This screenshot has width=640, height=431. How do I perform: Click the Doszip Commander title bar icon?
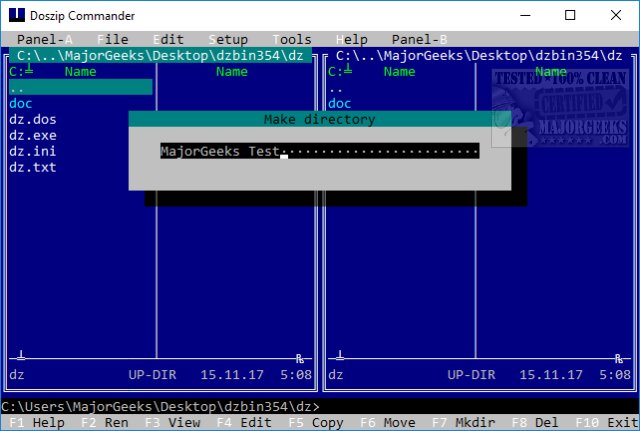tap(17, 15)
